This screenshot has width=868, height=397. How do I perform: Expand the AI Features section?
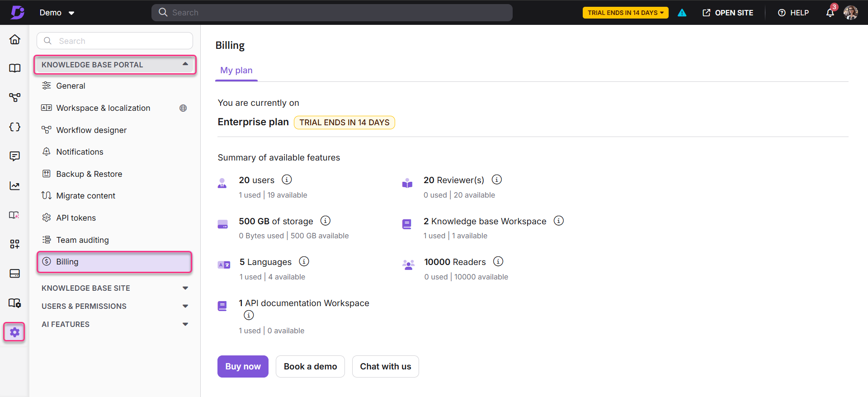pos(115,324)
